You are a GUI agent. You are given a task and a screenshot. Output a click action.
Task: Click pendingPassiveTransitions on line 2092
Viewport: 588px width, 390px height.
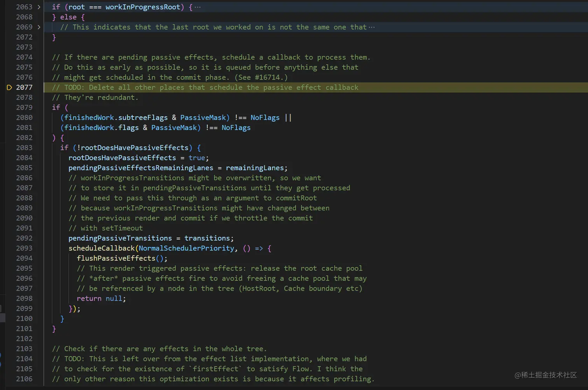tap(120, 238)
